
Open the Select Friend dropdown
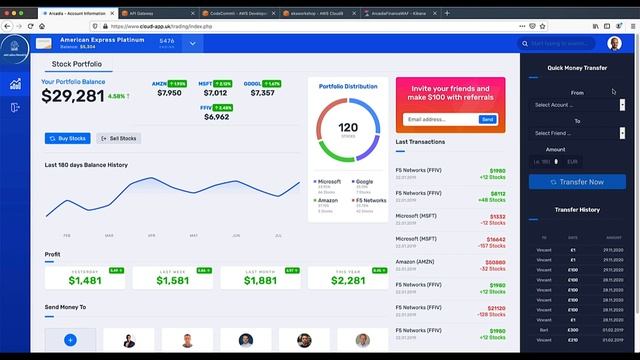[577, 133]
